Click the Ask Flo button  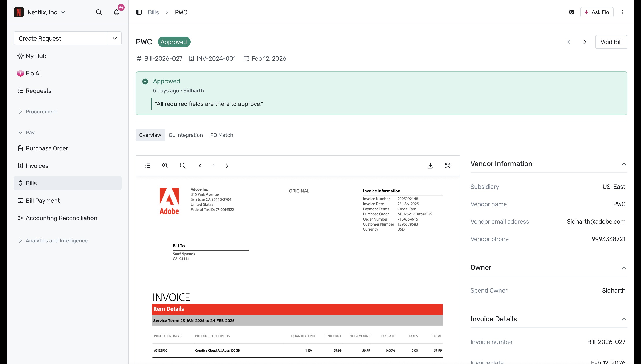click(x=597, y=12)
